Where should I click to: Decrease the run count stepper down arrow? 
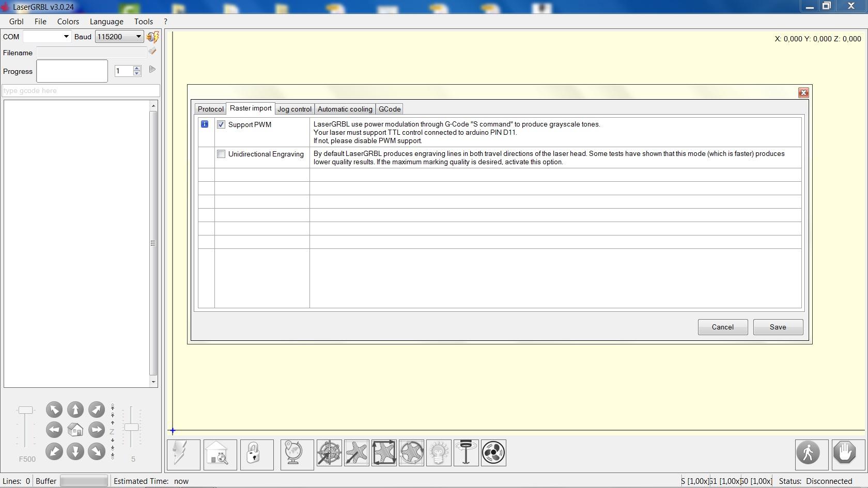pos(137,73)
